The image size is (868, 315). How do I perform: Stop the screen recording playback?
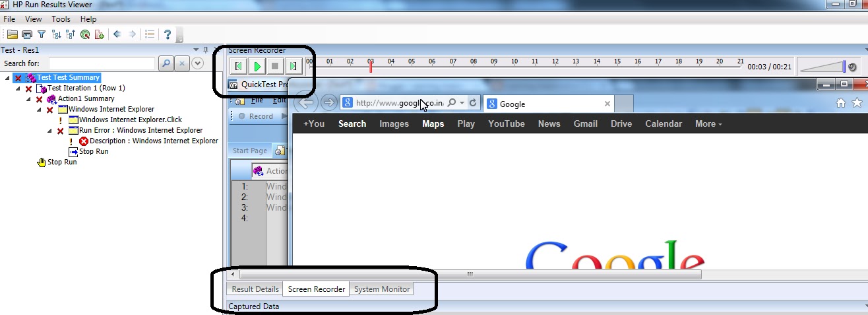coord(276,66)
